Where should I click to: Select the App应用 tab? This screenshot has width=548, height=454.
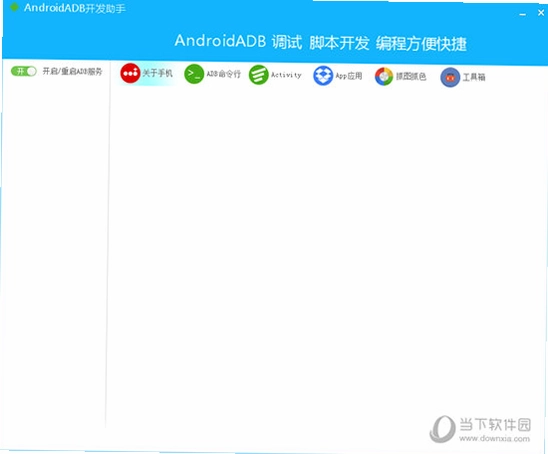pos(338,76)
